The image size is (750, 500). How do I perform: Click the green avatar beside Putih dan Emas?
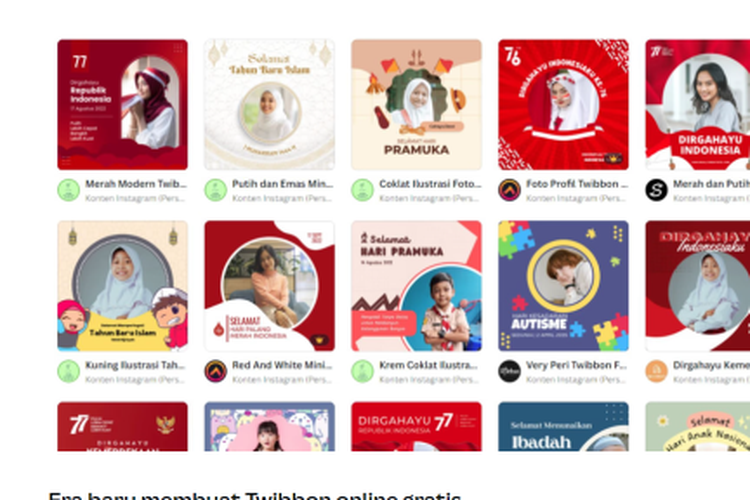click(216, 190)
